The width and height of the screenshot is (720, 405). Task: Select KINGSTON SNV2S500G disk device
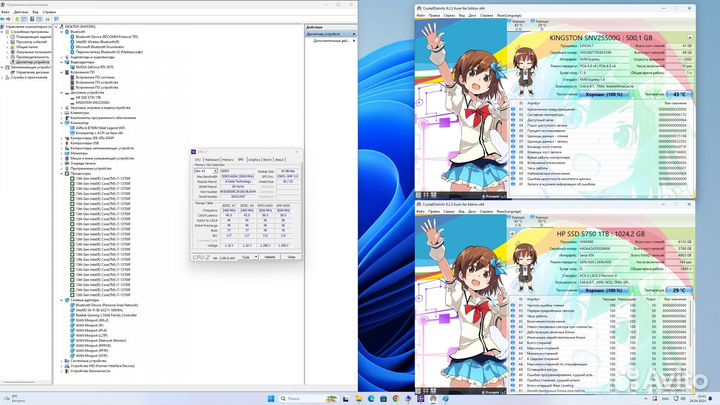pyautogui.click(x=92, y=102)
